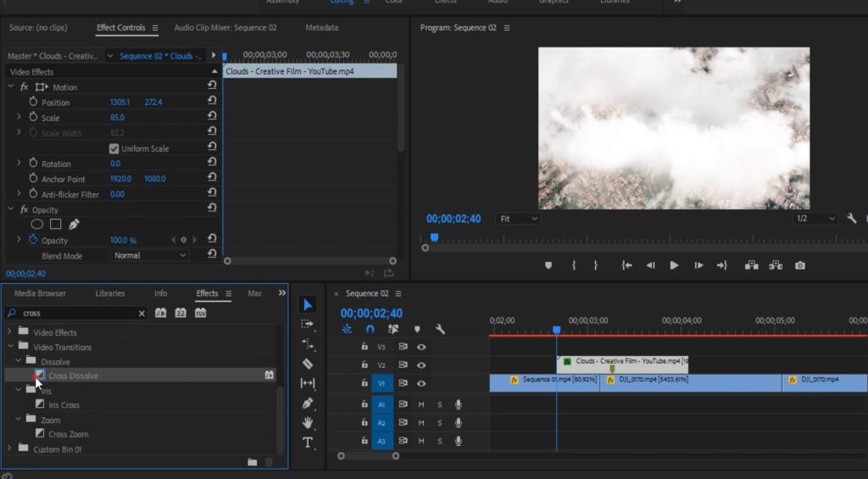This screenshot has width=868, height=479.
Task: Toggle V2 track output eye
Action: click(x=421, y=365)
